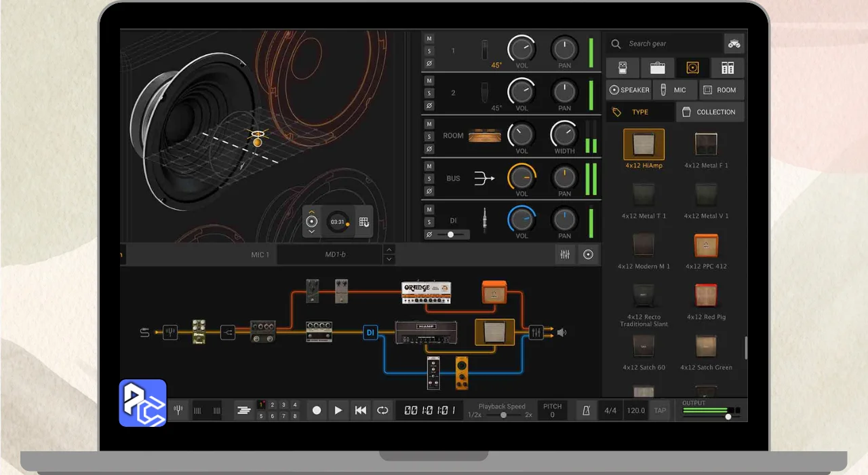Click the MD1-b microphone model selector
This screenshot has height=475, width=868.
[335, 255]
